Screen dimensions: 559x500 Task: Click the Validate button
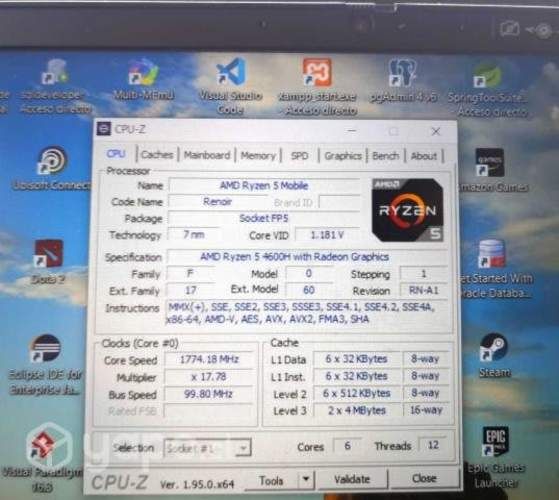[x=352, y=479]
